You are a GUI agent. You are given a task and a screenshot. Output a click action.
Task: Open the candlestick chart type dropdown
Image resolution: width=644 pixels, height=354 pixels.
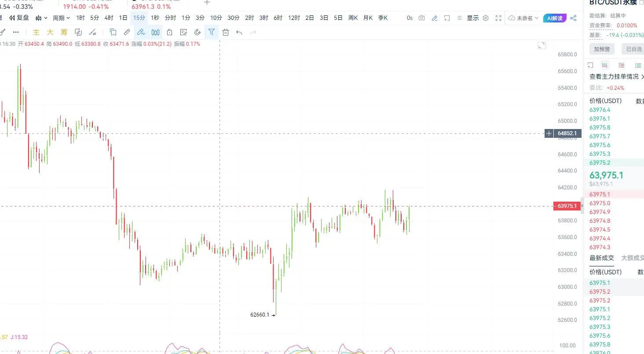[x=41, y=18]
